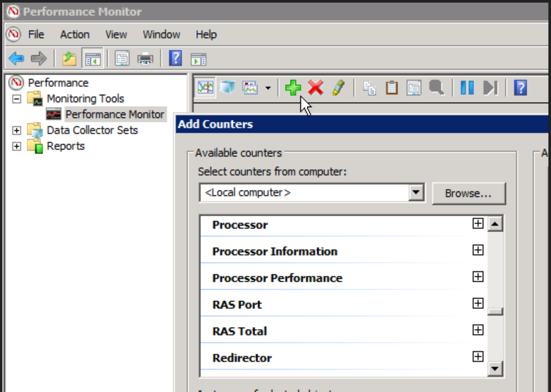
Task: Expand the Processor counter category
Action: point(478,224)
